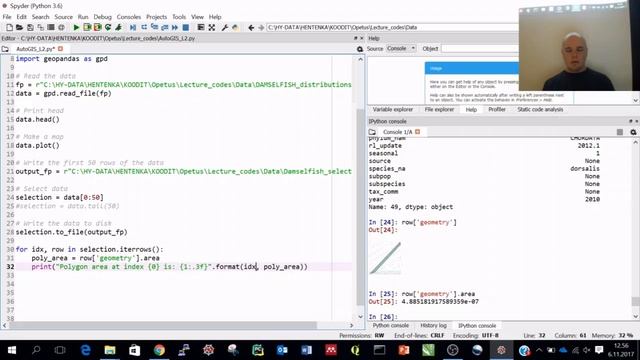Open the Consoles menu
This screenshot has height=360, width=640.
tap(129, 17)
